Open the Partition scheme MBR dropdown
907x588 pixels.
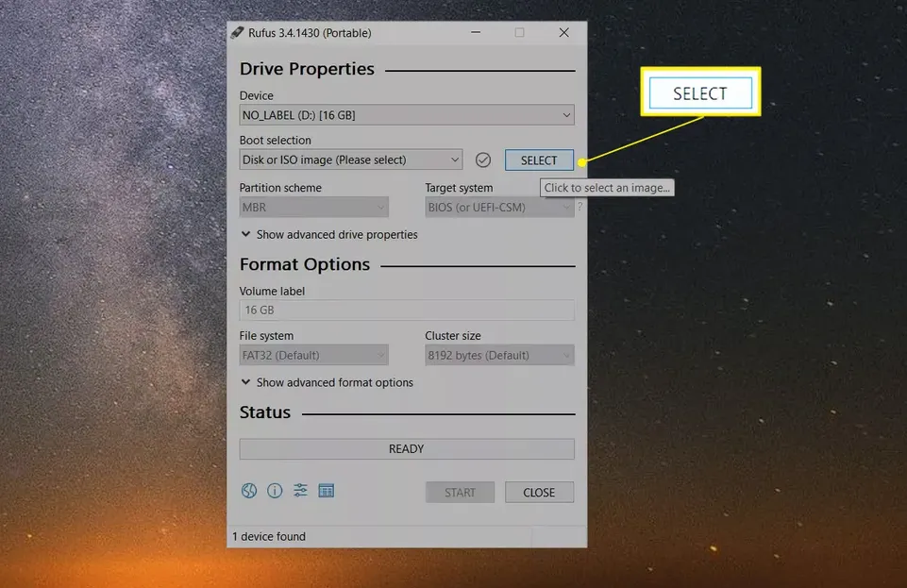pyautogui.click(x=314, y=207)
